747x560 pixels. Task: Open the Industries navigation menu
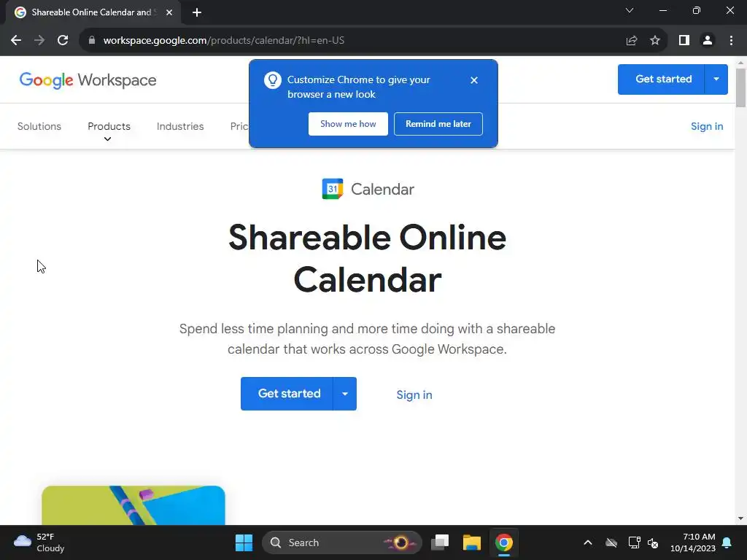(x=180, y=126)
